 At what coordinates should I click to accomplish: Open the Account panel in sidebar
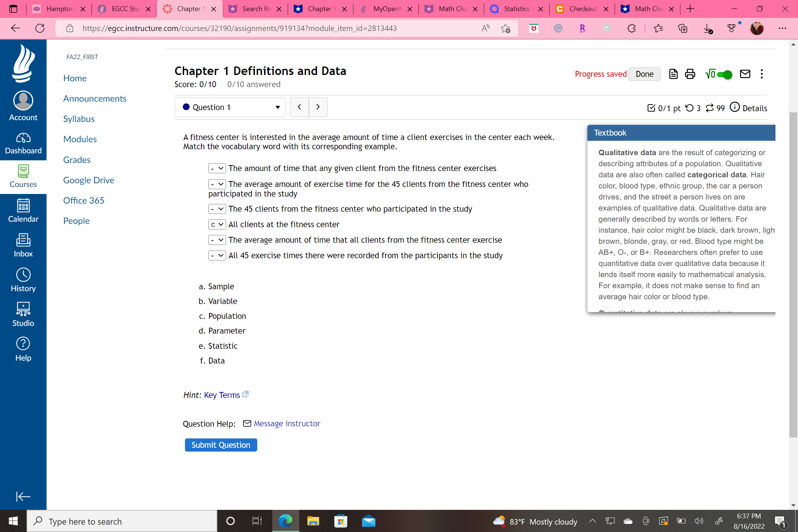tap(23, 106)
